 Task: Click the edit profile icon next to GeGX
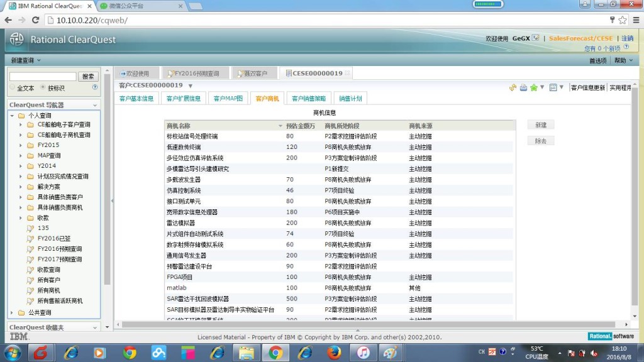click(x=536, y=38)
